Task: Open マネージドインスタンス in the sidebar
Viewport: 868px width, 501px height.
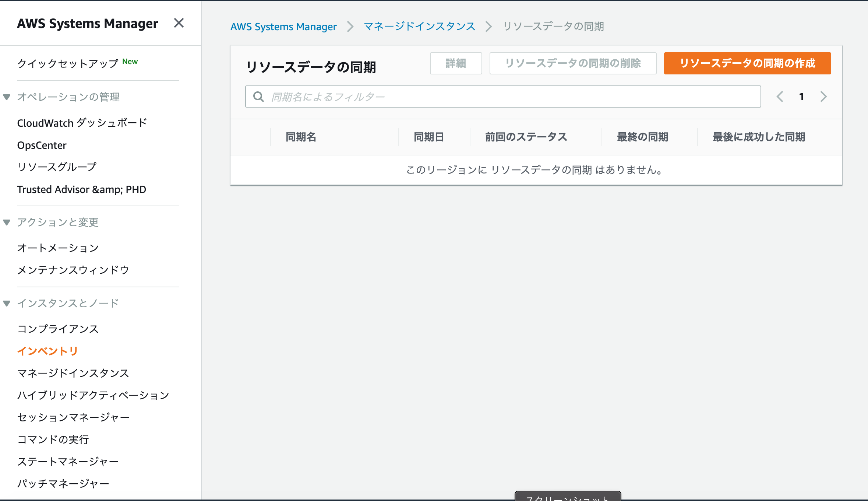Action: (73, 373)
